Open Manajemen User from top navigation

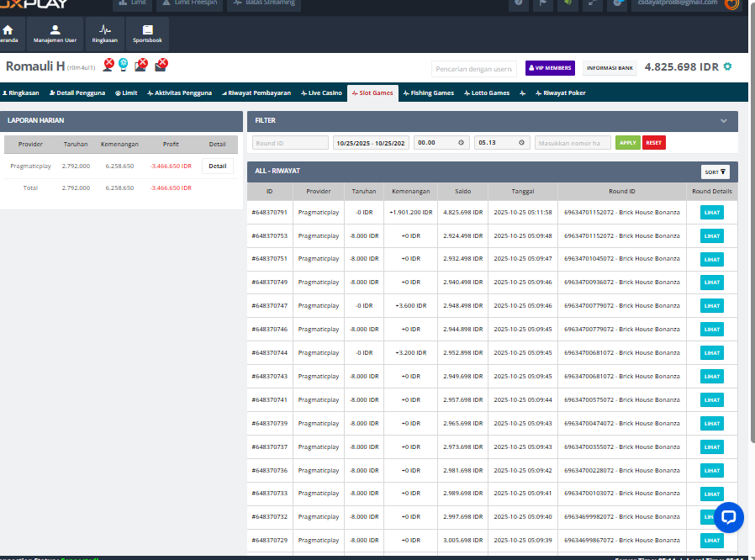click(x=55, y=34)
